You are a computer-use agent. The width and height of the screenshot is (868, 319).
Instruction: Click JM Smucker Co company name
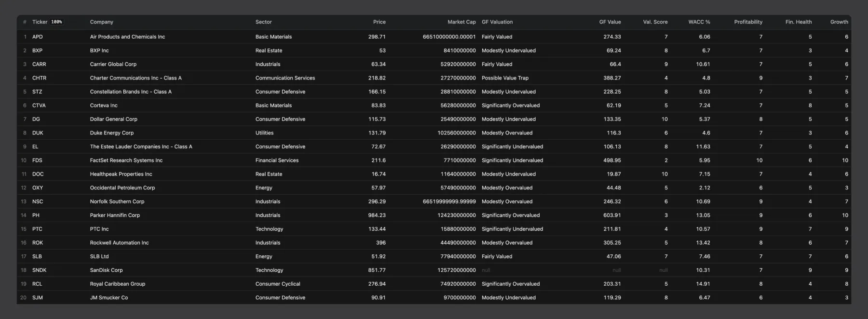[x=109, y=298]
